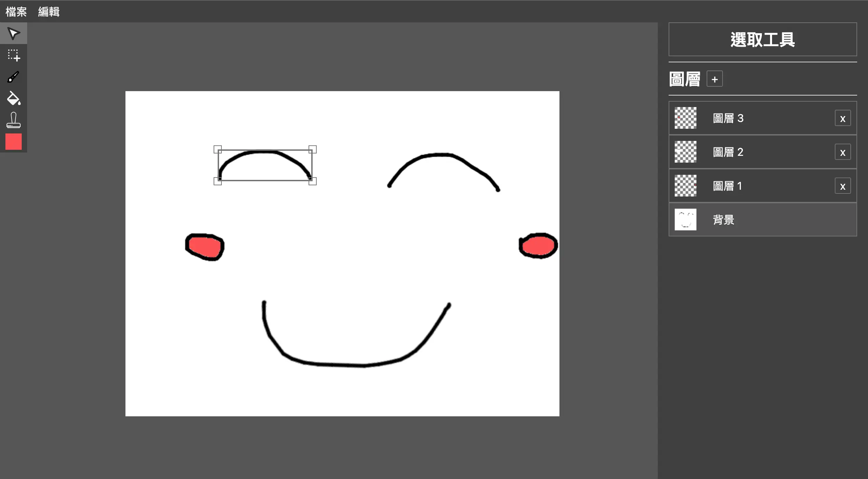Click the 選取工具 panel header
This screenshot has height=479, width=868.
762,39
